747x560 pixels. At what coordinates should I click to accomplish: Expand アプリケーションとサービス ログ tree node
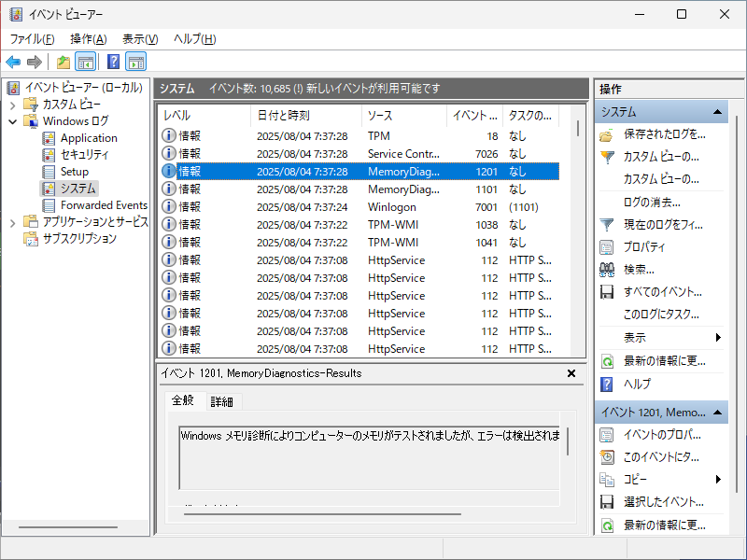coord(13,222)
